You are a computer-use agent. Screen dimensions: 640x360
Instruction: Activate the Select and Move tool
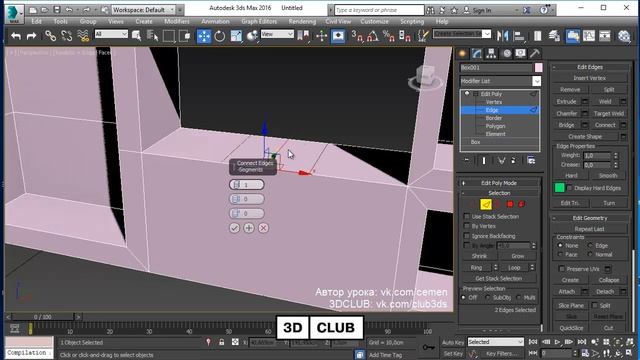pos(204,36)
